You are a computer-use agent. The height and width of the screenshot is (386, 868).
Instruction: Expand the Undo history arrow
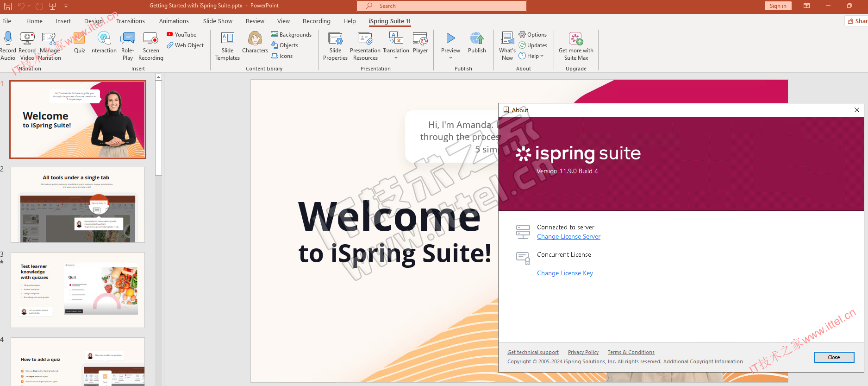tap(29, 6)
